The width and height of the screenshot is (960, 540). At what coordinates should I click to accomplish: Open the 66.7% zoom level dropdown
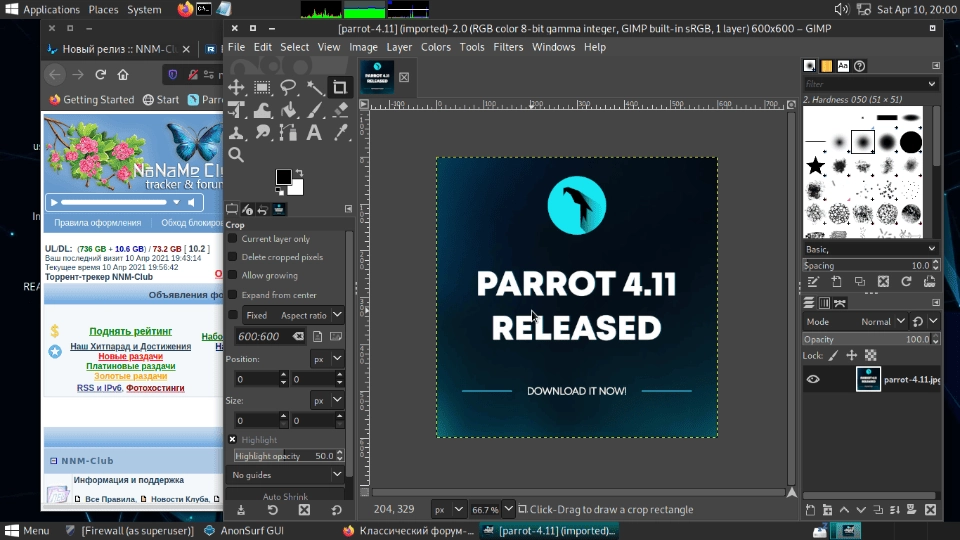(508, 509)
